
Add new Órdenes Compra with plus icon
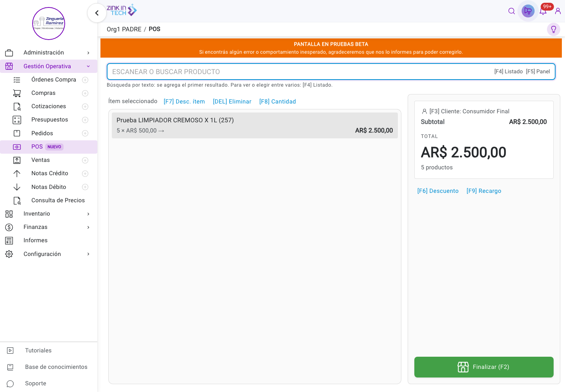[85, 80]
